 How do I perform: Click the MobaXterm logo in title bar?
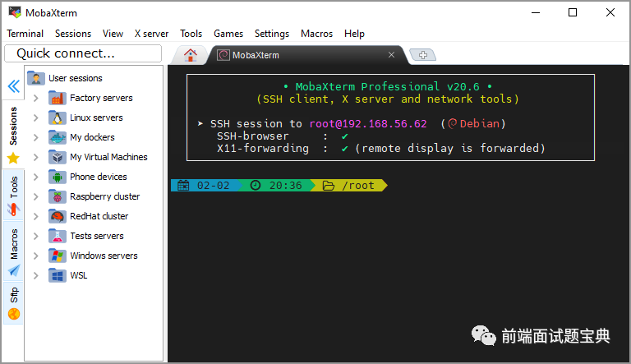coord(15,12)
